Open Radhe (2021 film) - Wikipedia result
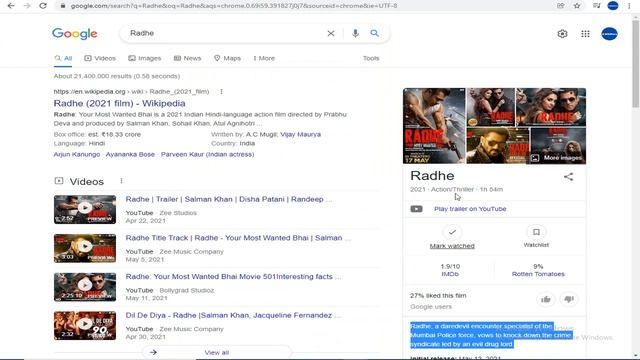This screenshot has height=360, width=640. pos(120,103)
